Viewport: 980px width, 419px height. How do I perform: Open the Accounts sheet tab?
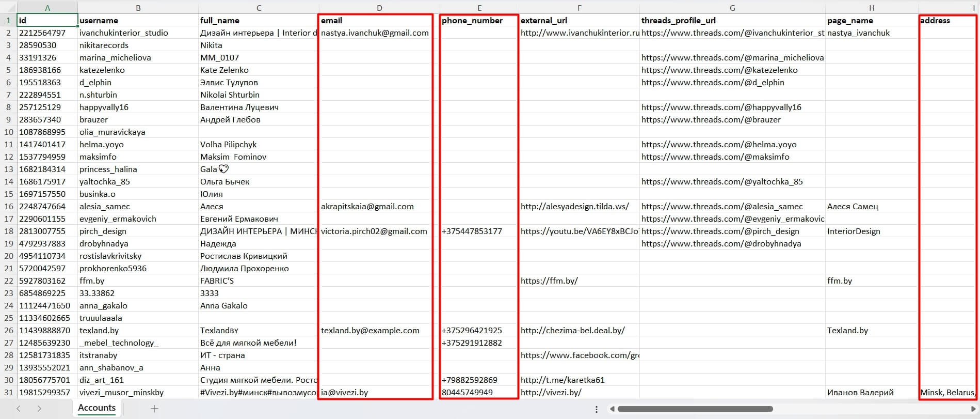[x=97, y=408]
